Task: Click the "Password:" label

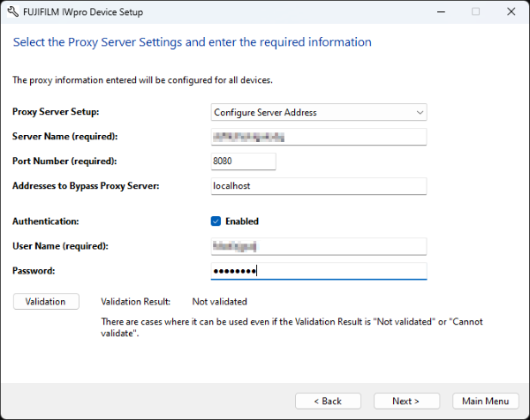Action: click(34, 271)
